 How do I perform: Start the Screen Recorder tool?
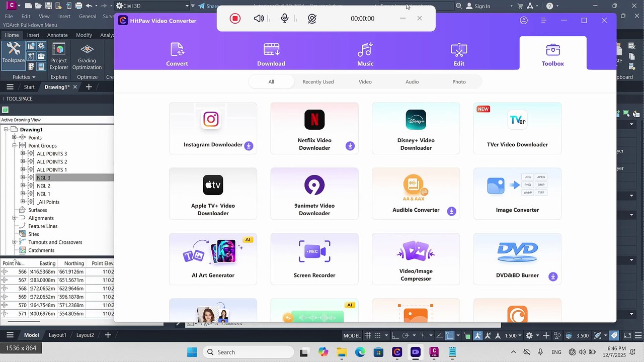[314, 259]
